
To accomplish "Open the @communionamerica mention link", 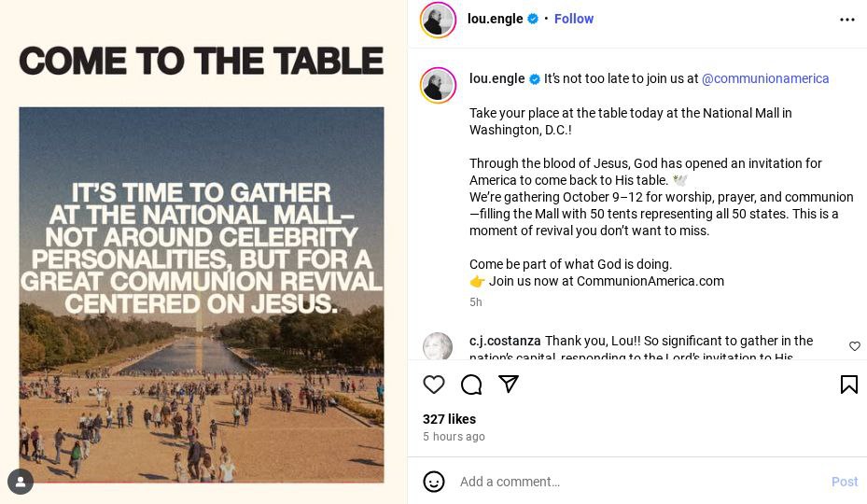I will [765, 78].
